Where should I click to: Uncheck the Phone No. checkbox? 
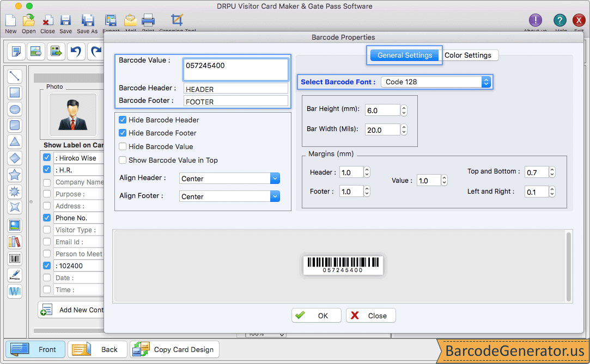(x=47, y=218)
